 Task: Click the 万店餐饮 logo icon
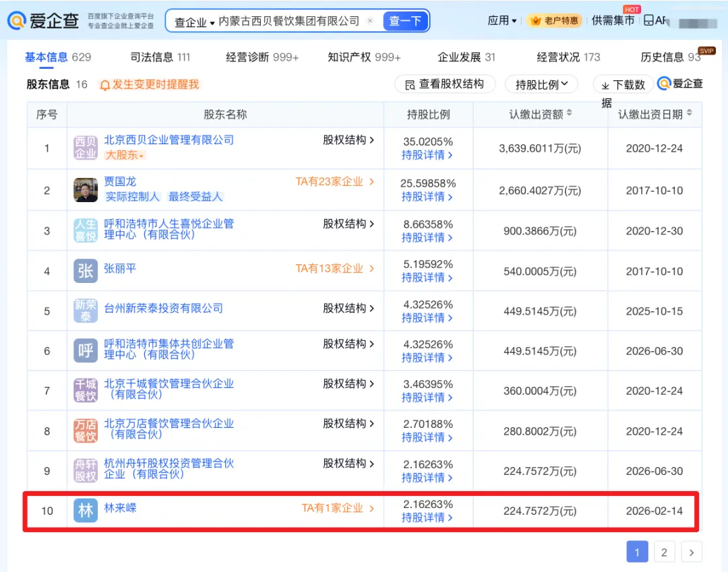[x=86, y=431]
